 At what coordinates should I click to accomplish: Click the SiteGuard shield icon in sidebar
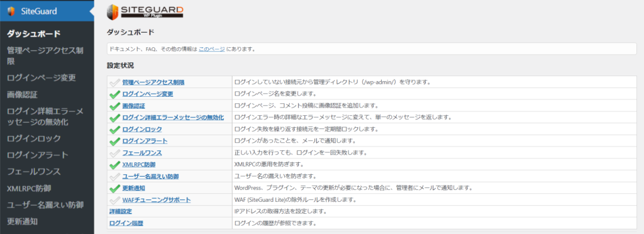[11, 11]
